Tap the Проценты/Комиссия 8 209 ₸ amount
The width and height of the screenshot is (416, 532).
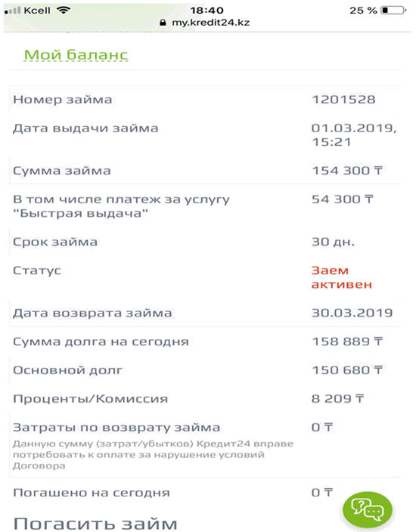point(337,399)
